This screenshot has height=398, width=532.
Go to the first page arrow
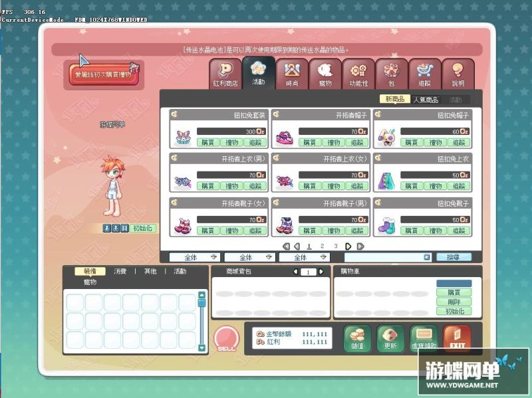[x=287, y=246]
